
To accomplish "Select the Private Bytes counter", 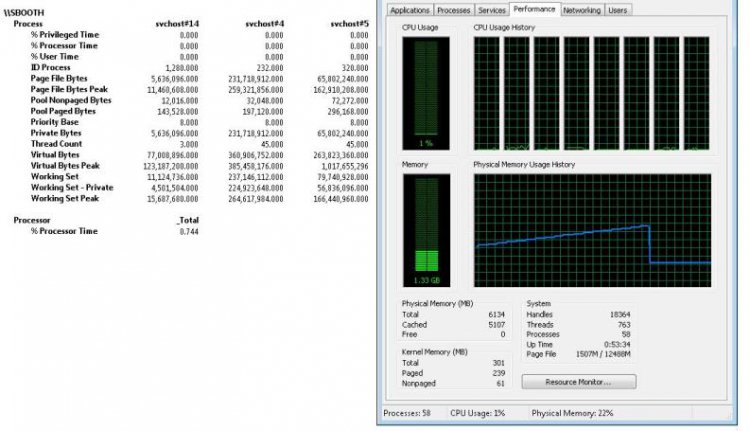I will tap(56, 133).
